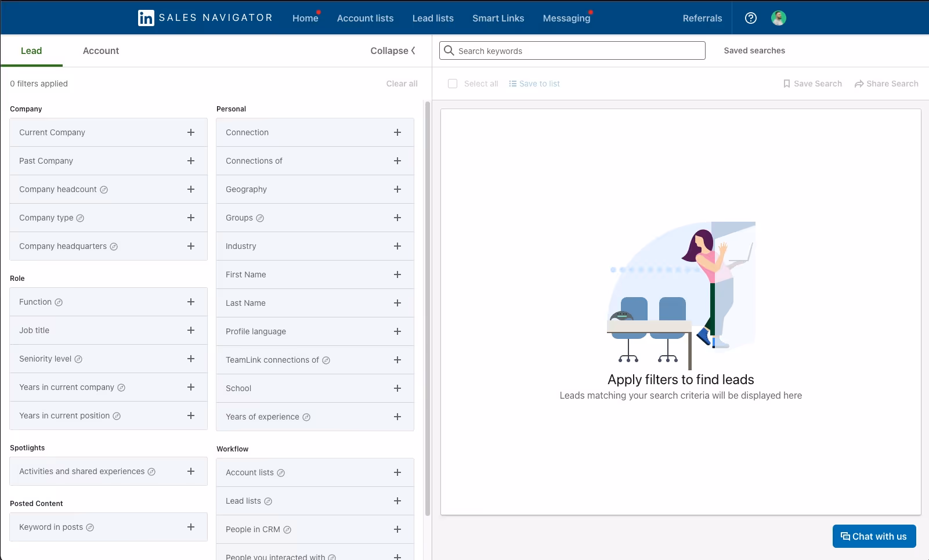Click the filters panel vertical scrollbar
The width and height of the screenshot is (929, 560).
click(x=428, y=308)
